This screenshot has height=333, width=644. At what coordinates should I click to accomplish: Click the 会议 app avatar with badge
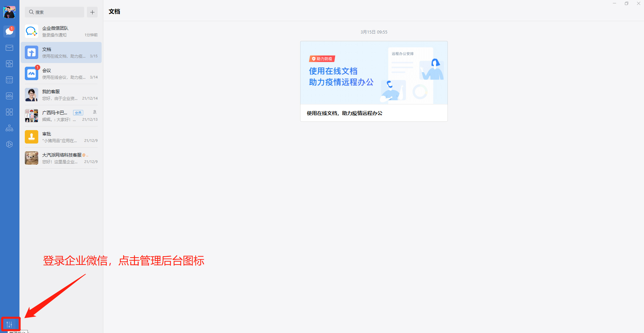click(32, 74)
